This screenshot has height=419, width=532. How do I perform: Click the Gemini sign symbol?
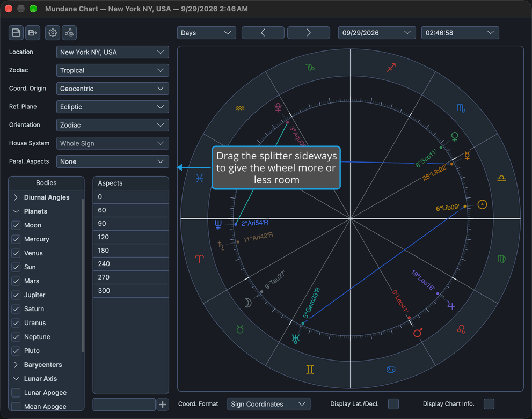click(x=310, y=370)
